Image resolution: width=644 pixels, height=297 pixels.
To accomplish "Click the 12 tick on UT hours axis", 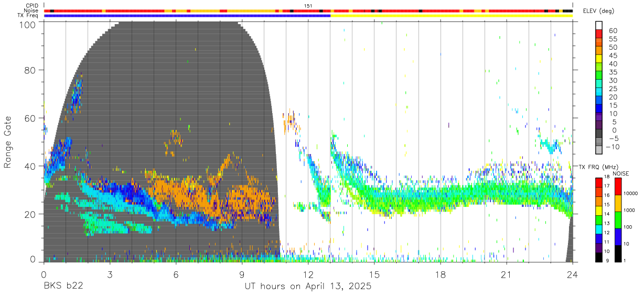I will coord(308,274).
